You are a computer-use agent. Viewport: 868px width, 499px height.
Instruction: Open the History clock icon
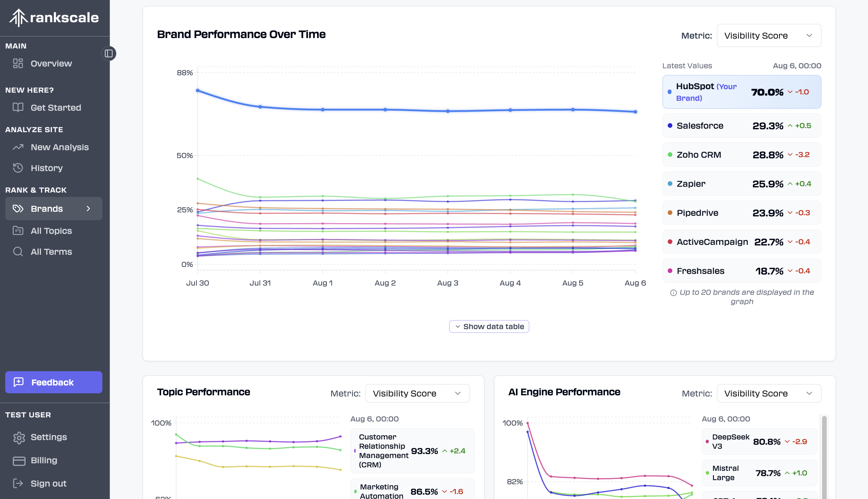[18, 168]
